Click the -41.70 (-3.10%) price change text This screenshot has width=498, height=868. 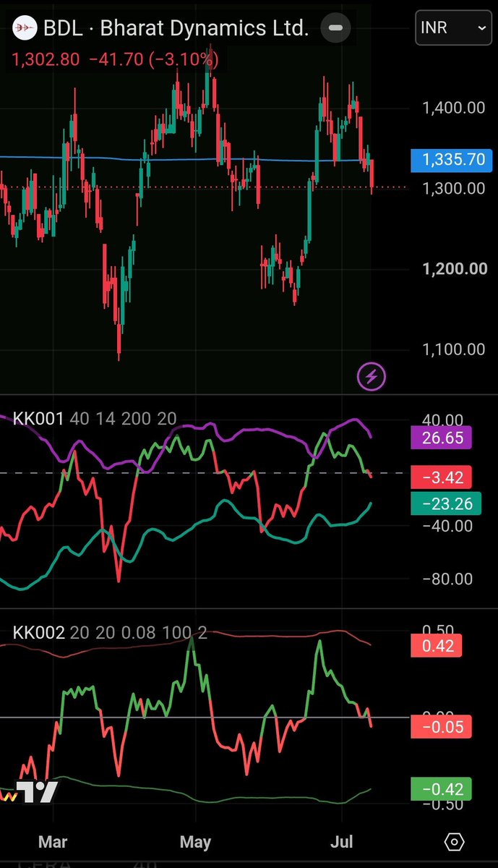153,59
